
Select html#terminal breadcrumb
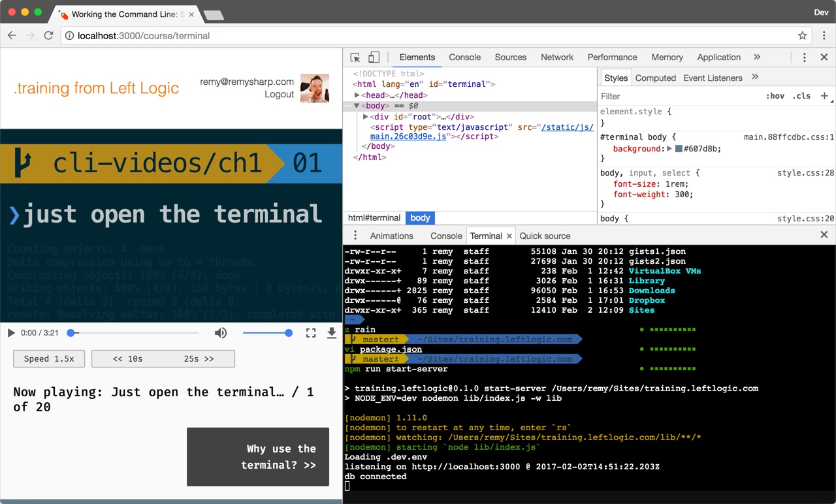click(374, 218)
